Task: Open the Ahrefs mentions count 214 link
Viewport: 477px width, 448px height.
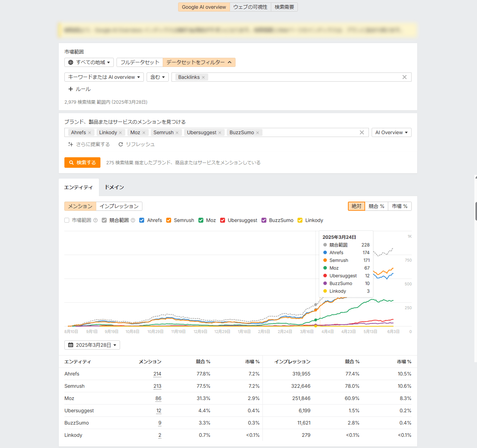Action: [157, 374]
